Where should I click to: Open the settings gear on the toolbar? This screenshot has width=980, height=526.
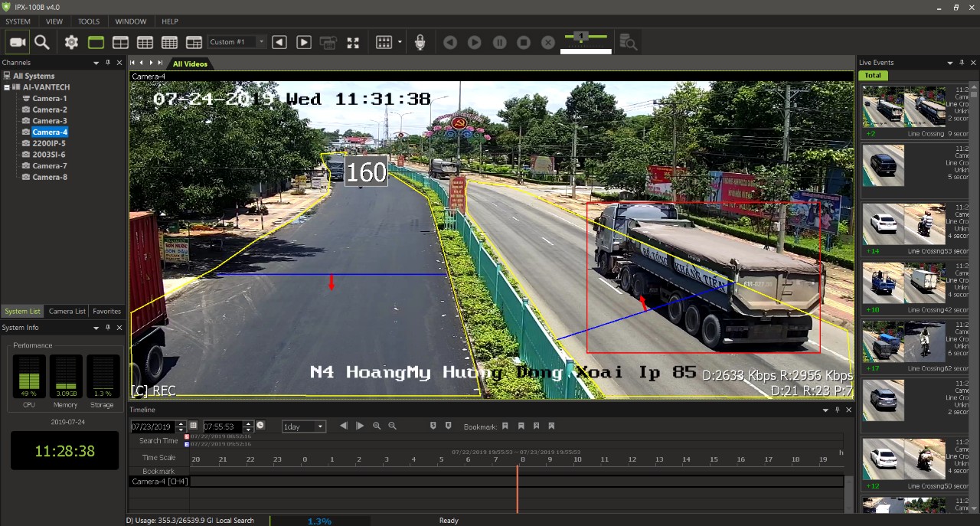(x=71, y=42)
